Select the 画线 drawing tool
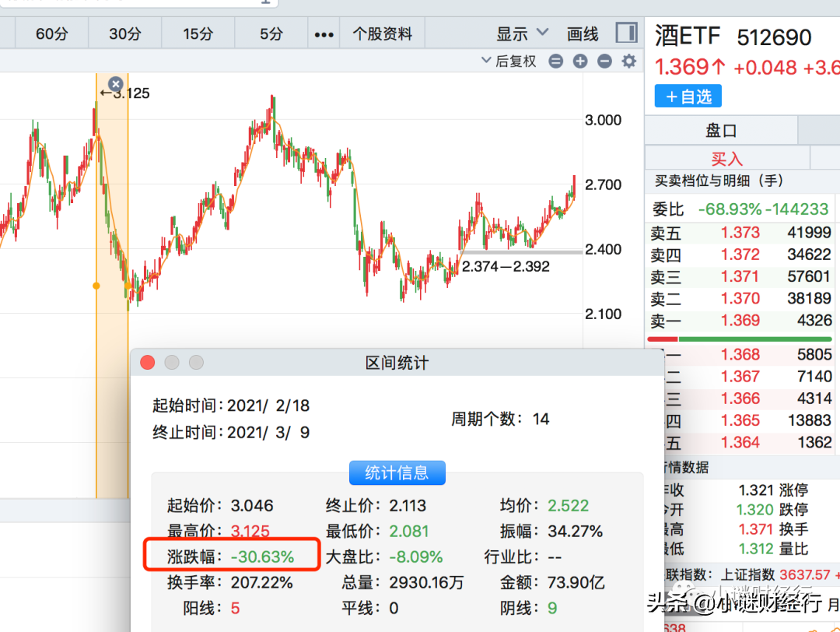Screen dimensions: 840x632 coord(583,33)
